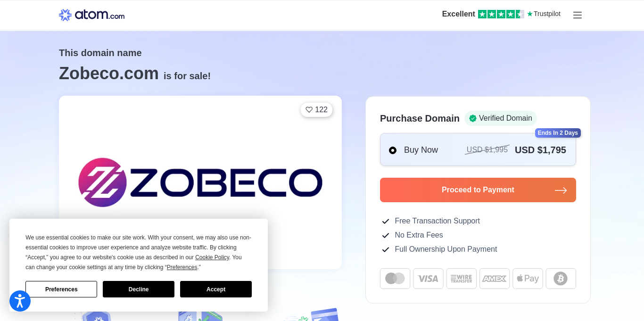Open the accessibility widget
Screen dimensions: 644x321
pos(20,301)
